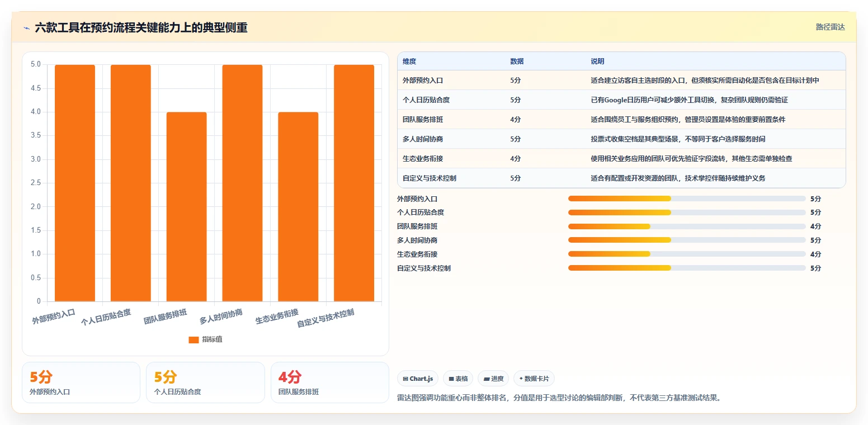Click the 外部预约入口 x-axis label under the chart
868x425 pixels.
(x=54, y=317)
